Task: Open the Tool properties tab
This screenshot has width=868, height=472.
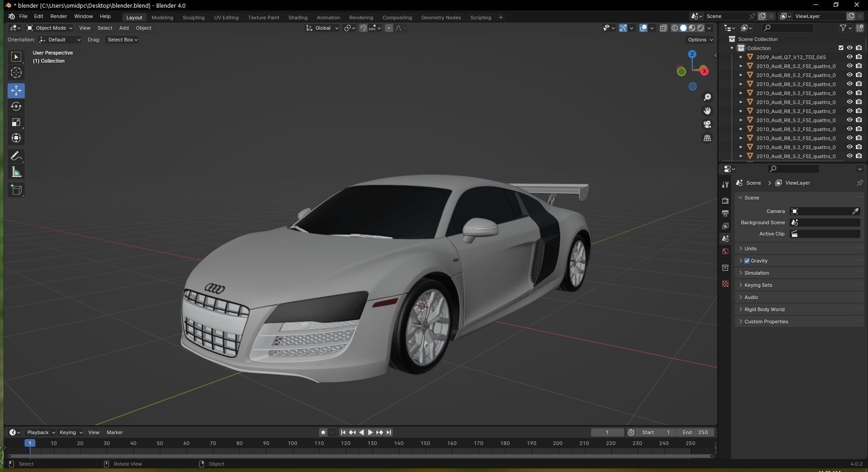Action: point(725,185)
